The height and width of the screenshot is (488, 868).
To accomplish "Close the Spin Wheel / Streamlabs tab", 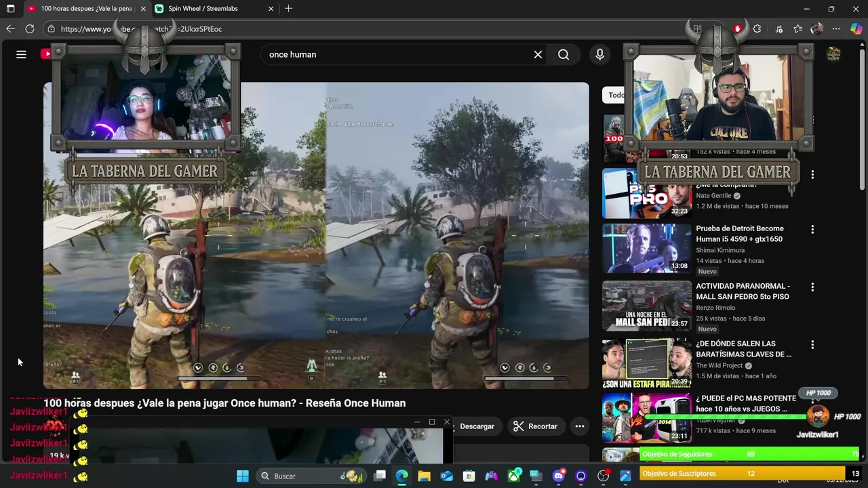I will (x=271, y=9).
